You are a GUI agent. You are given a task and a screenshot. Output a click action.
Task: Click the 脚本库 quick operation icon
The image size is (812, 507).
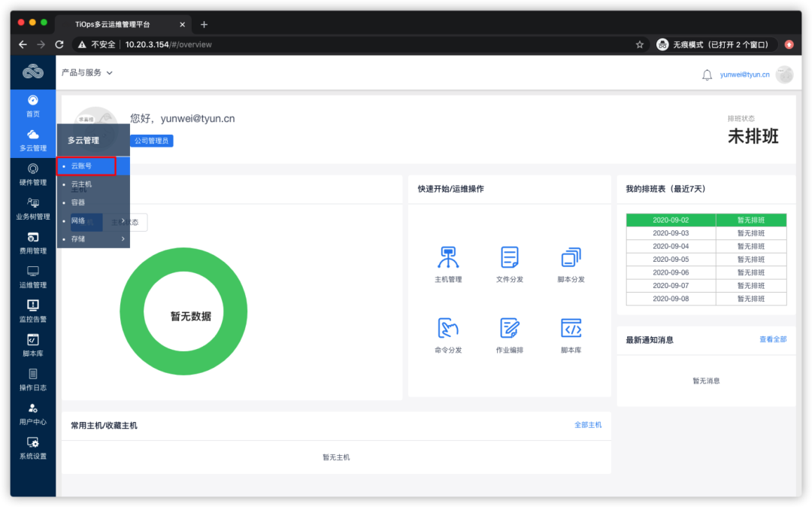click(570, 333)
